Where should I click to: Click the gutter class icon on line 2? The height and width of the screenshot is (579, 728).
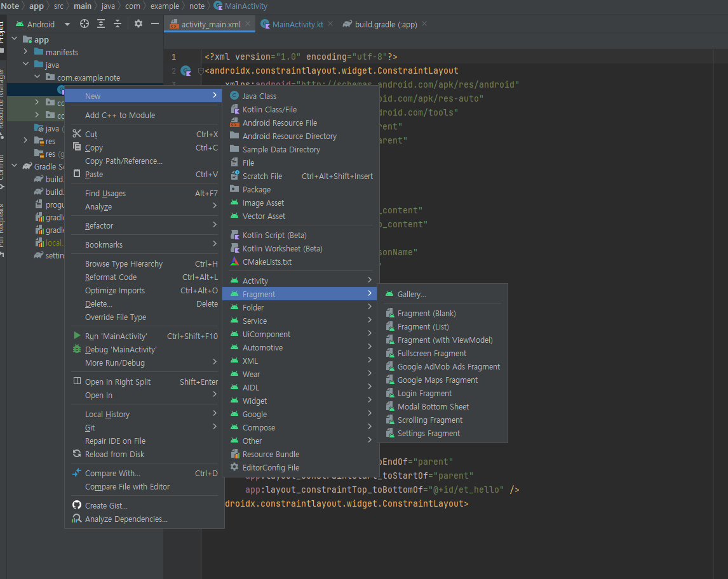click(185, 70)
